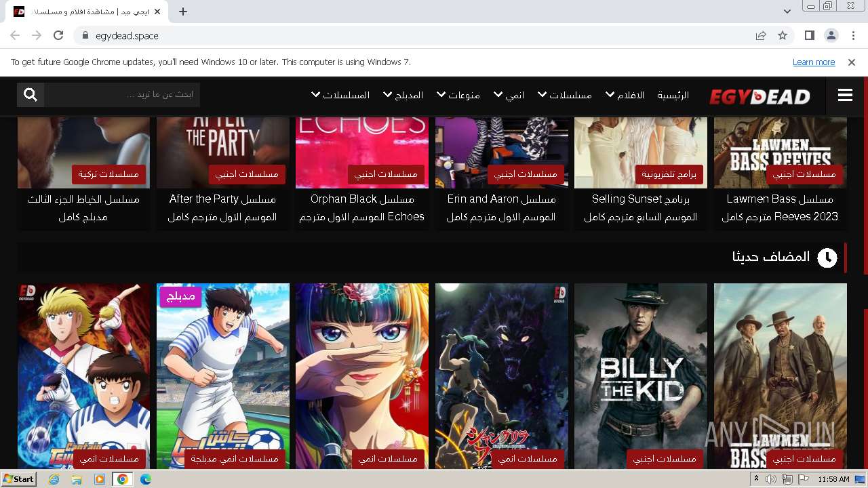The image size is (868, 488).
Task: Click the volume speaker tray icon
Action: pyautogui.click(x=771, y=479)
